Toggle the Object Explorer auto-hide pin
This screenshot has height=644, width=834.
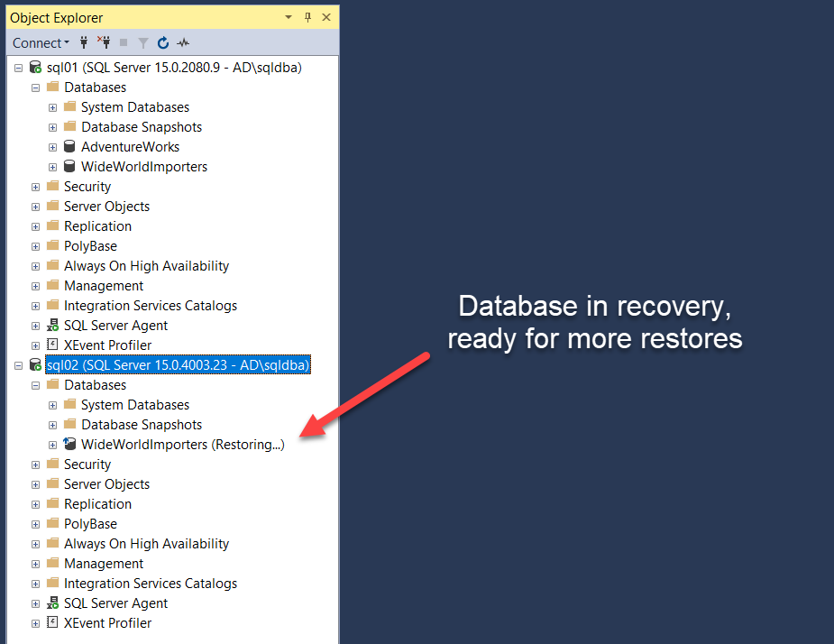pos(307,17)
